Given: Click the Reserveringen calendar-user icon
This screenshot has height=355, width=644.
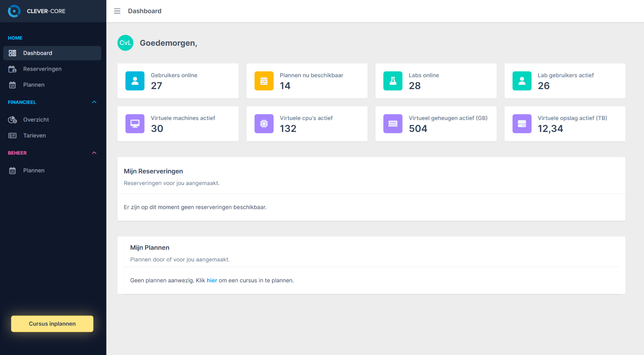Looking at the screenshot, I should 12,69.
